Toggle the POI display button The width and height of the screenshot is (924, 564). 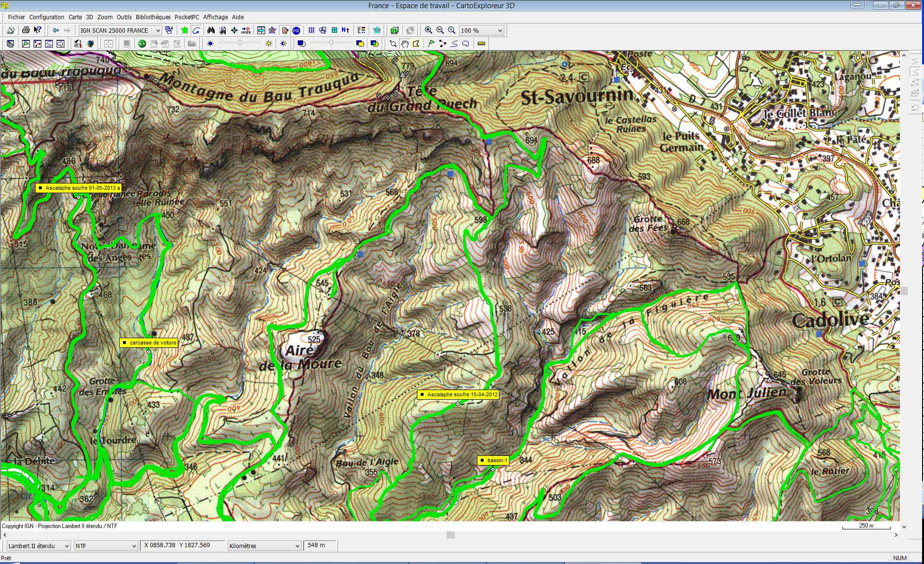tap(296, 30)
